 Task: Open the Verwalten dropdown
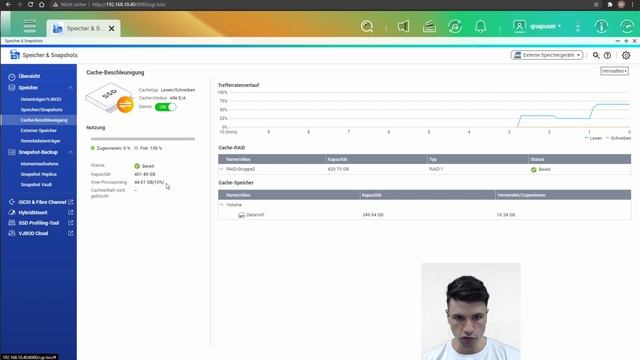[x=614, y=71]
